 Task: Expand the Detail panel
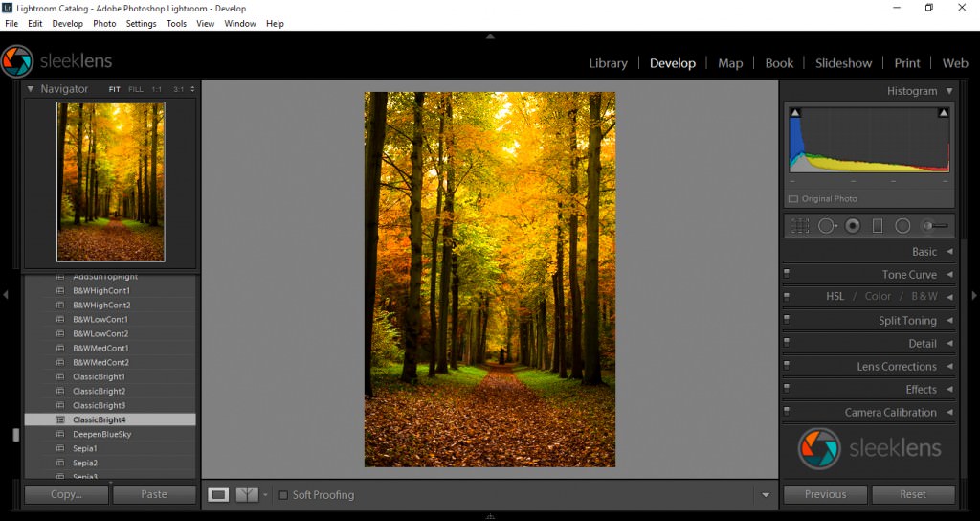tap(949, 344)
